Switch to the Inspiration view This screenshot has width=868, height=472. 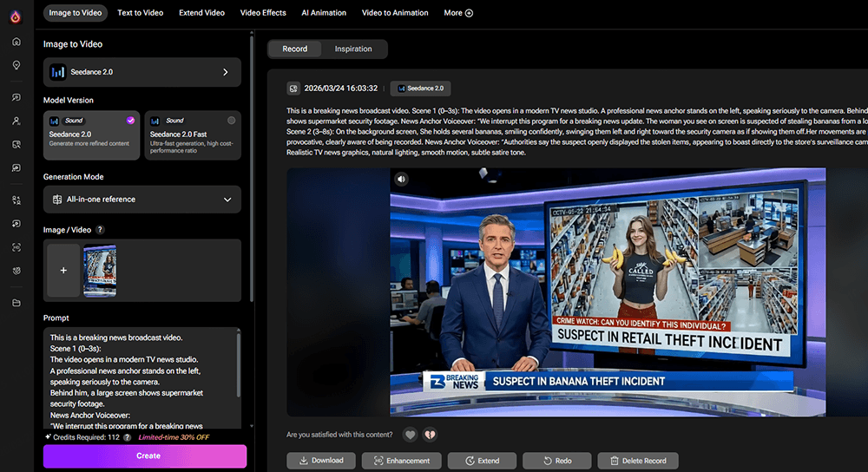point(353,49)
